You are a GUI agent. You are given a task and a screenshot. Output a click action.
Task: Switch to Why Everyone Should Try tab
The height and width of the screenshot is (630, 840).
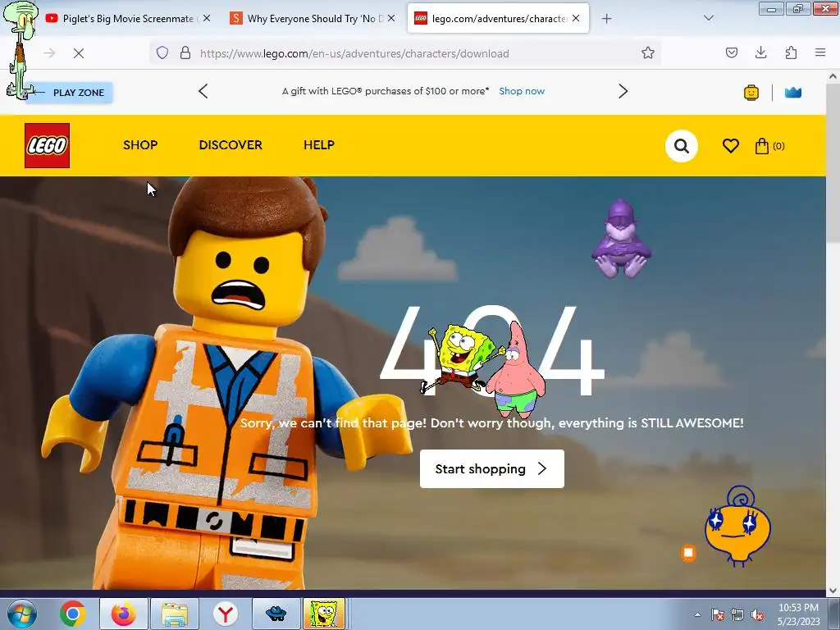(x=313, y=19)
